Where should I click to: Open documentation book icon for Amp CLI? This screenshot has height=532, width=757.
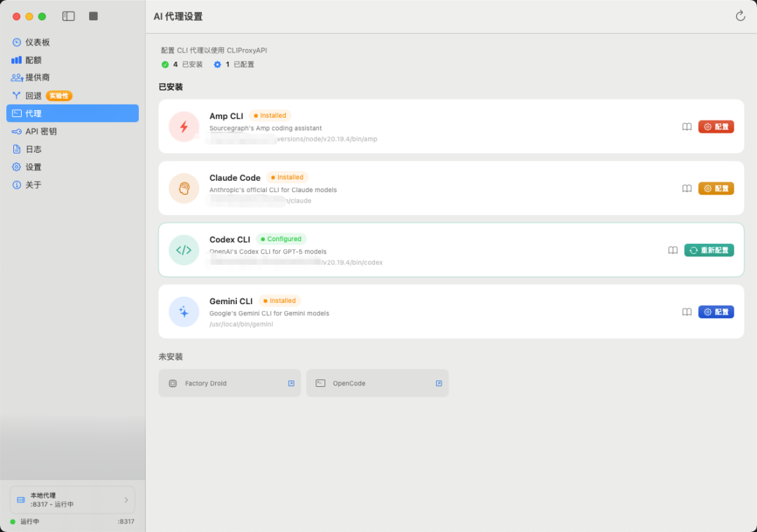click(687, 127)
